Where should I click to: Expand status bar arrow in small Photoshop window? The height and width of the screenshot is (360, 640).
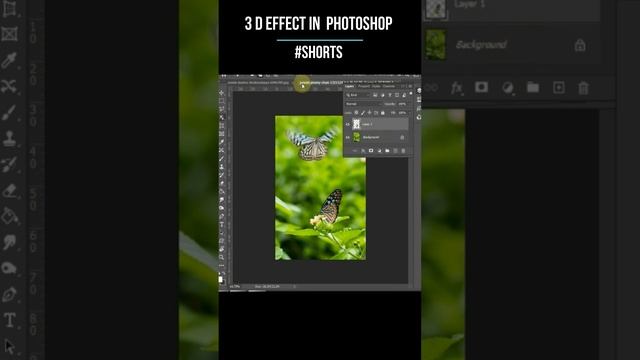point(295,287)
